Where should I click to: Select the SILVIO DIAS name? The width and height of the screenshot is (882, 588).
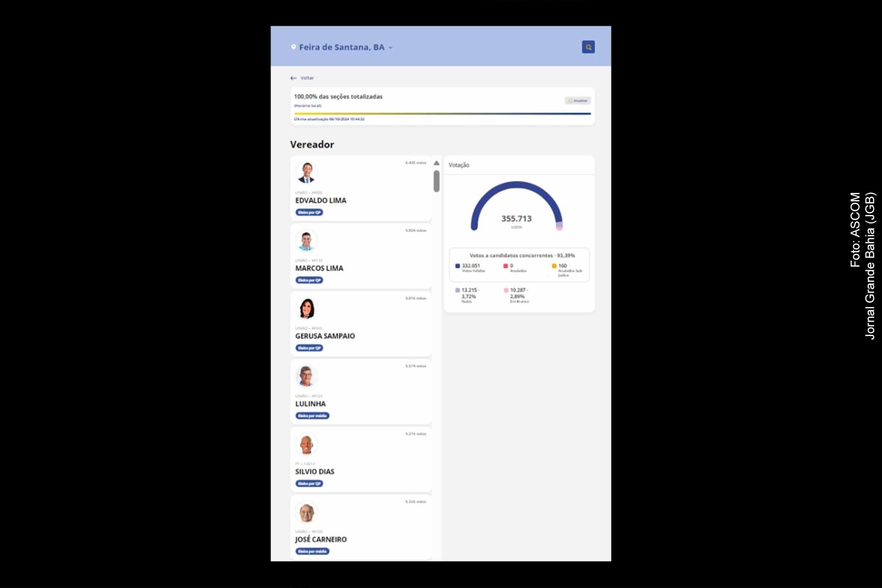click(315, 472)
